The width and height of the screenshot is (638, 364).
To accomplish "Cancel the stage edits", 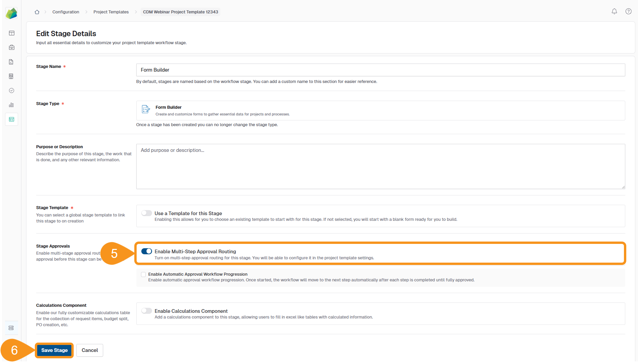I will point(89,350).
